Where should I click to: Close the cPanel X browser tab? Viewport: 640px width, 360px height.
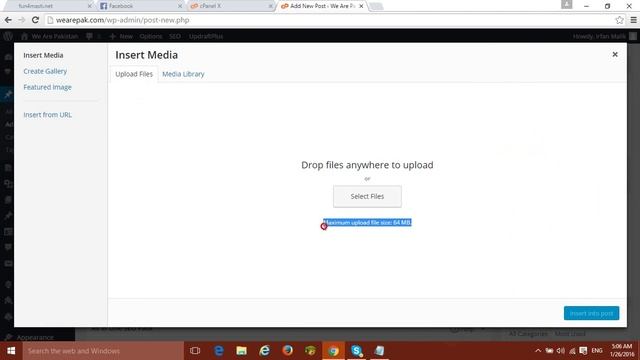(271, 6)
